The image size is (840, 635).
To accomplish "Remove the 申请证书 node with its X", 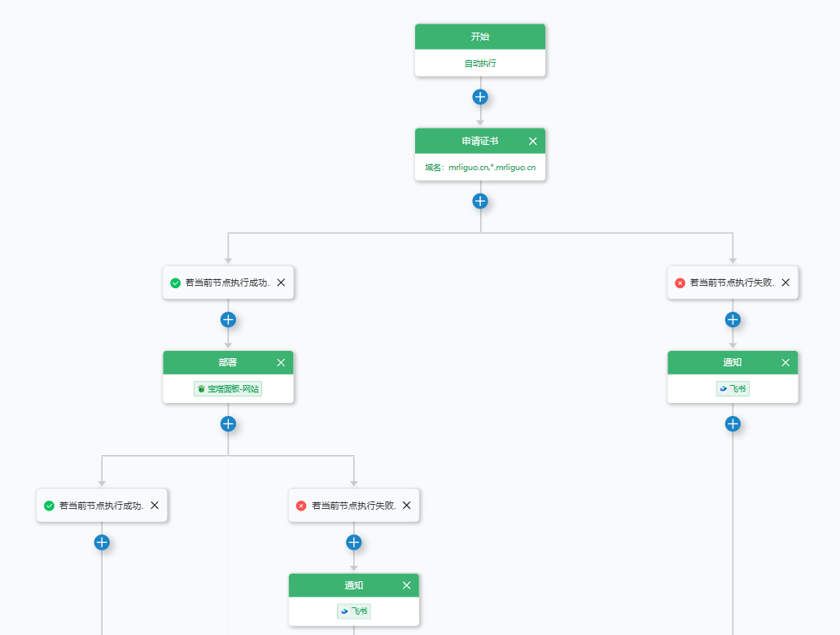I will [533, 141].
